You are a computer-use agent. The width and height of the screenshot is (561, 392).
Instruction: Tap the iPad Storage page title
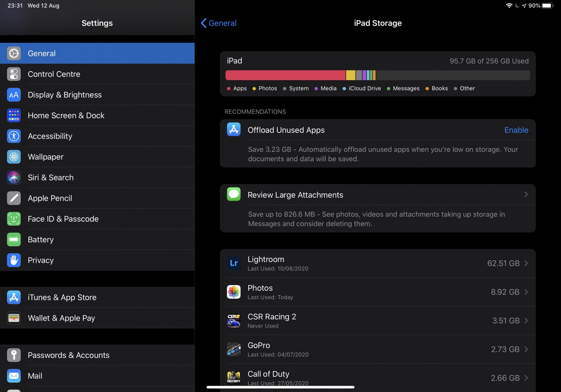point(378,23)
